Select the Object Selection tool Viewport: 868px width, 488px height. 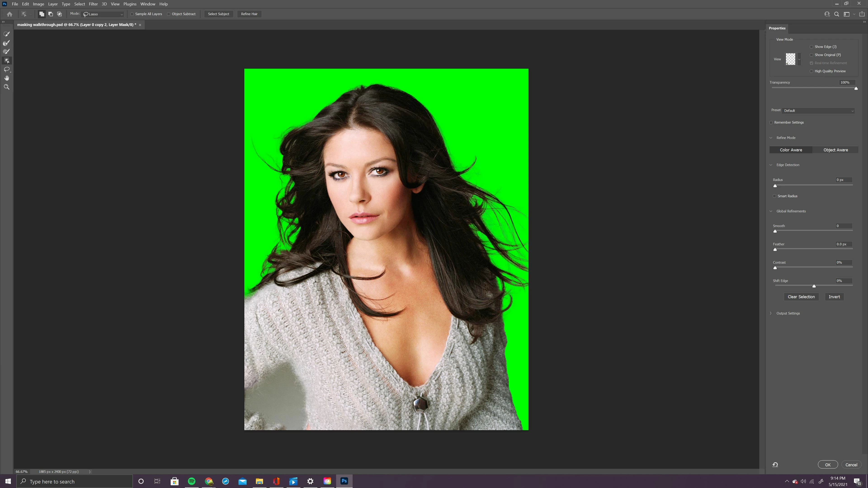point(6,61)
